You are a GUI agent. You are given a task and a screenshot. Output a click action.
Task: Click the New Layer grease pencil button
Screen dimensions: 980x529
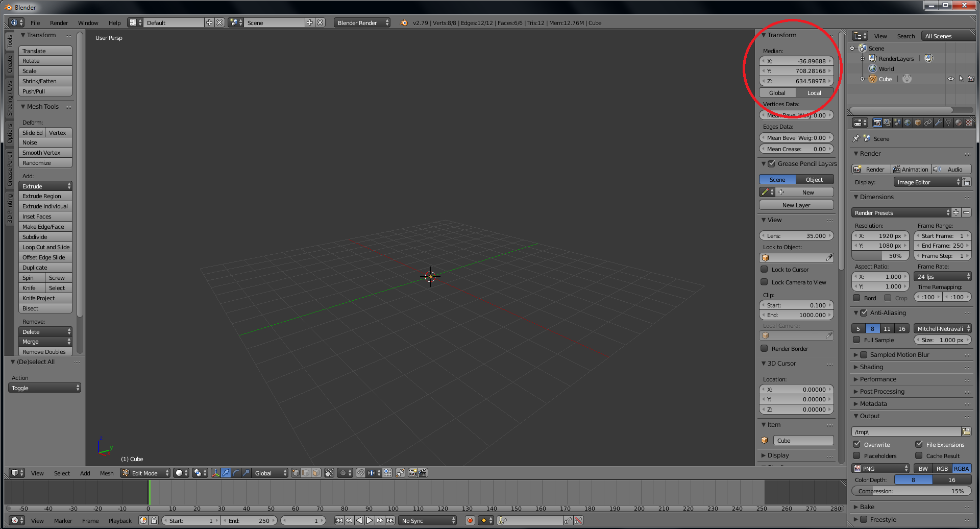point(796,205)
